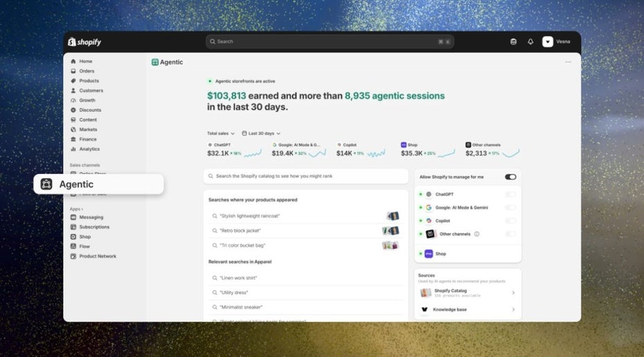
Task: Select "Linen work shirt" search
Action: [305, 278]
